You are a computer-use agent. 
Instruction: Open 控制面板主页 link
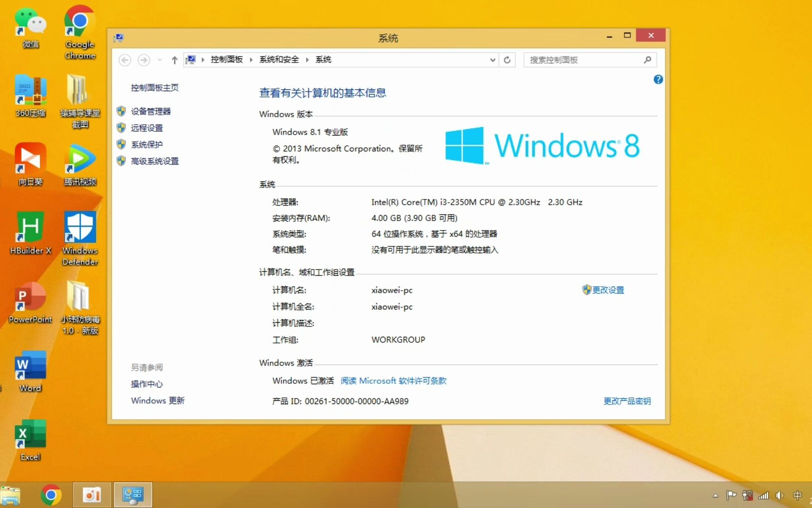click(155, 87)
